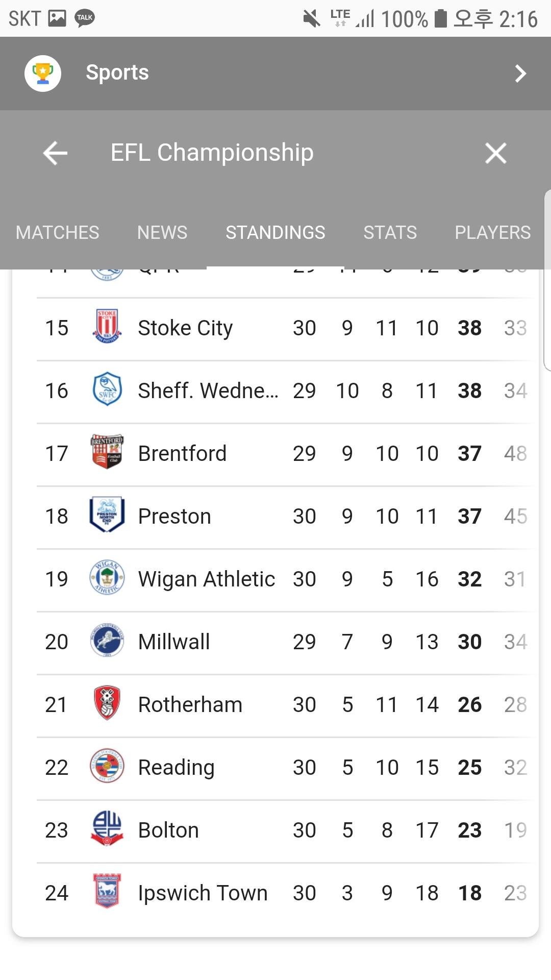Tap the Stoke City club crest
This screenshot has height=980, width=551.
click(107, 327)
